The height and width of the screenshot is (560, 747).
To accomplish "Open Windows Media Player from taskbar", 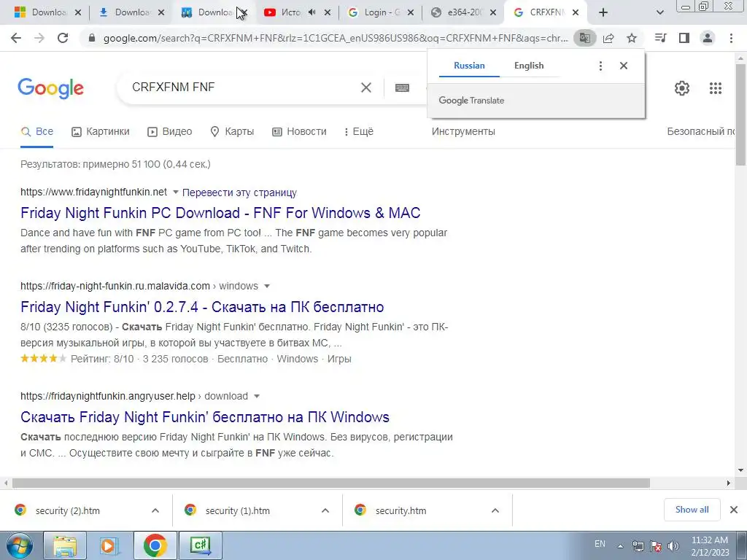I will tap(109, 545).
